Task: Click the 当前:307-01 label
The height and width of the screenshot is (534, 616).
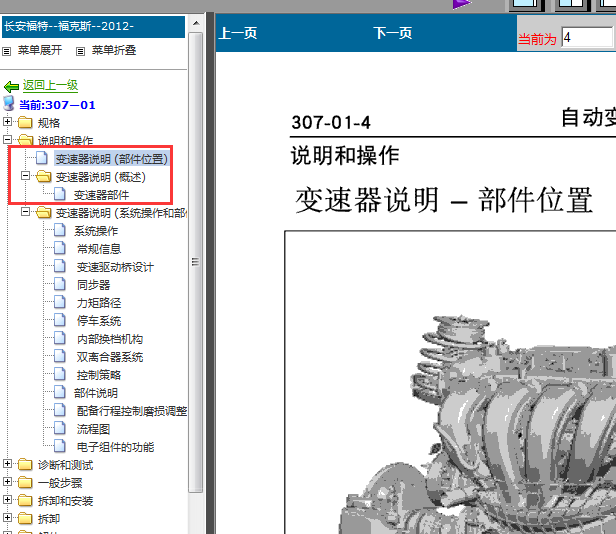Action: (57, 105)
